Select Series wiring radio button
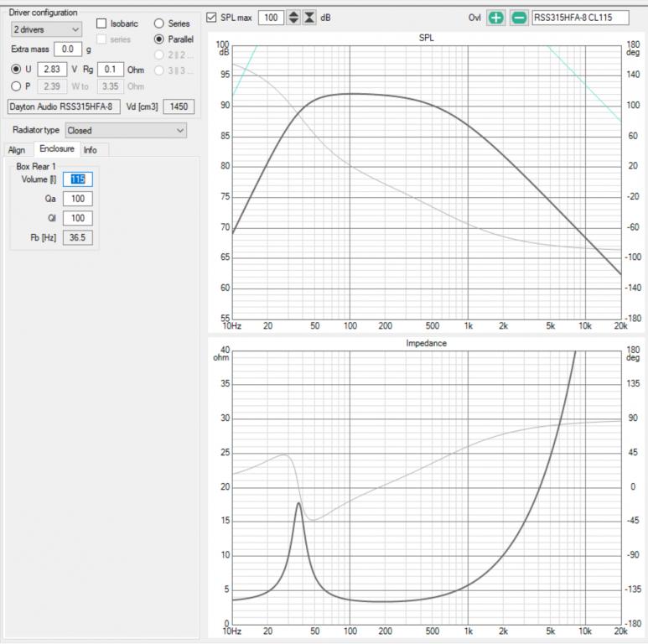This screenshot has width=648, height=644. (158, 23)
